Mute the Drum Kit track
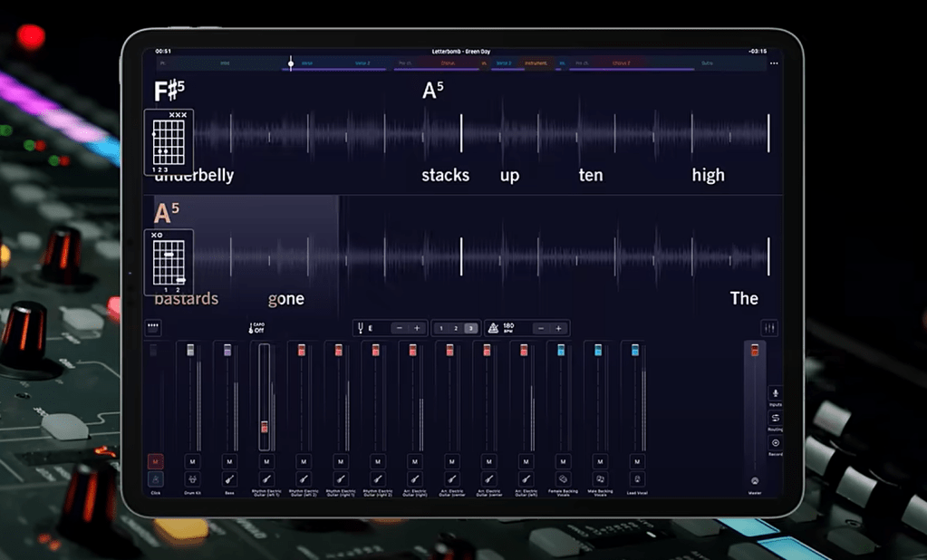 click(191, 461)
